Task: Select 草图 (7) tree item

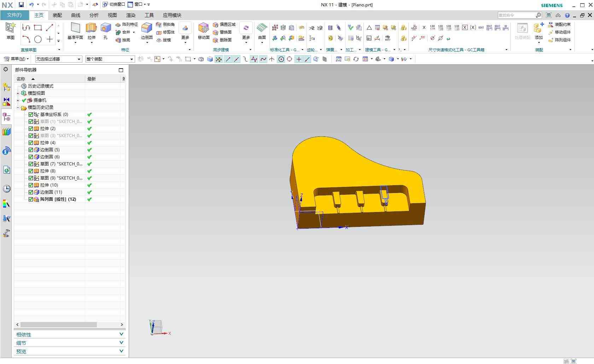Action: 61,164
